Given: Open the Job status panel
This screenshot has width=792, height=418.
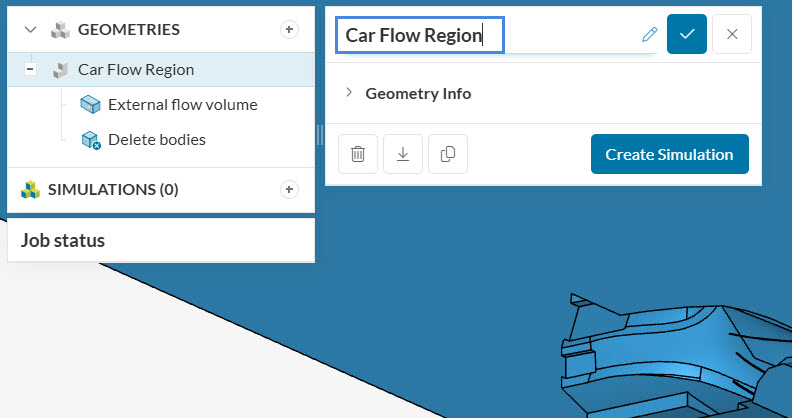Looking at the screenshot, I should tap(161, 240).
